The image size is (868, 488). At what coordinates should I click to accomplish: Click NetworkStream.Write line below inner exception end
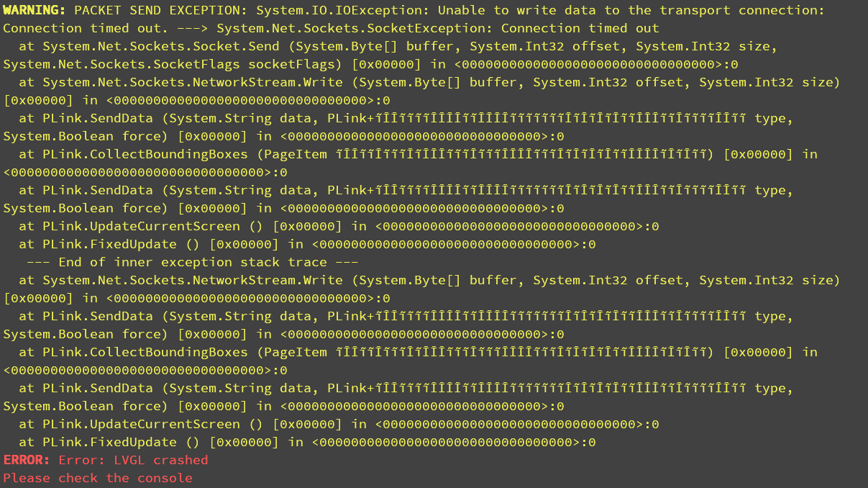coord(421,289)
